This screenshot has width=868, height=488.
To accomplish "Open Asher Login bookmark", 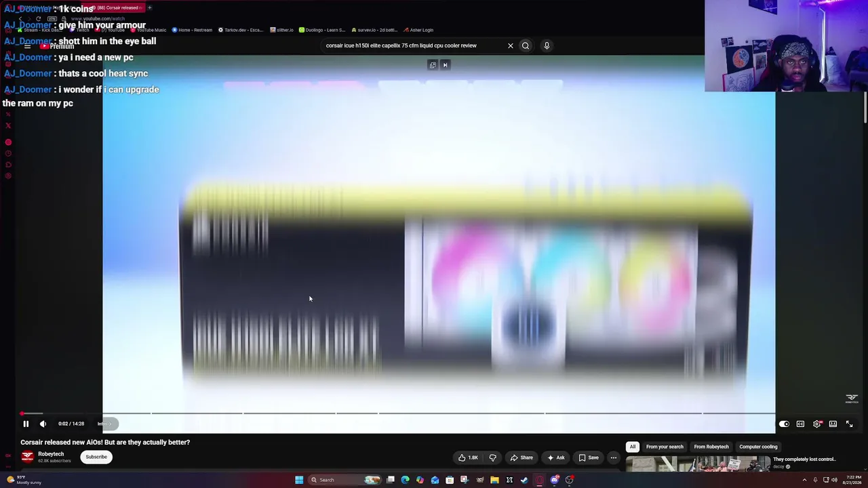I will click(418, 30).
